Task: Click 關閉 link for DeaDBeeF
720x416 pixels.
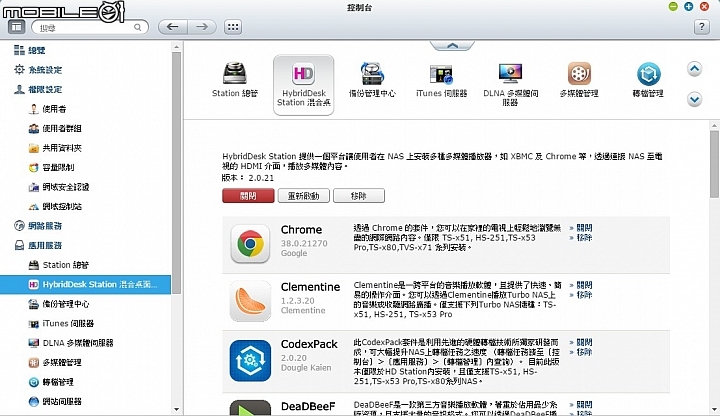Action: coord(584,405)
